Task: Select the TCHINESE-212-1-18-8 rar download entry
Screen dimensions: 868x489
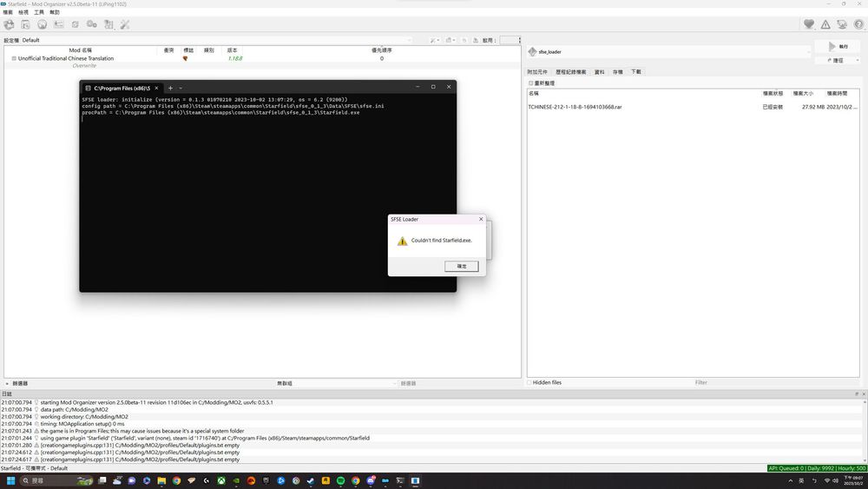Action: [x=575, y=107]
